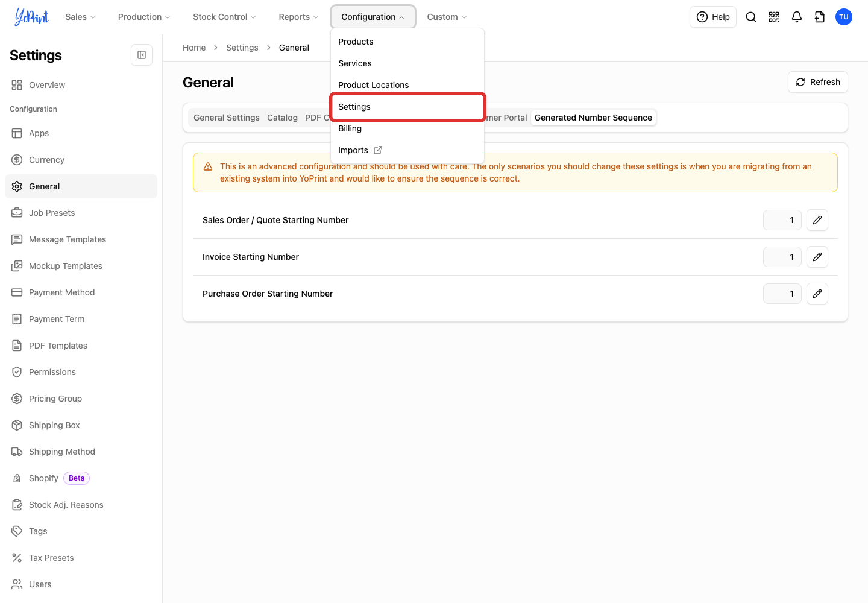Select Product Locations menu entry
This screenshot has width=868, height=603.
point(407,85)
